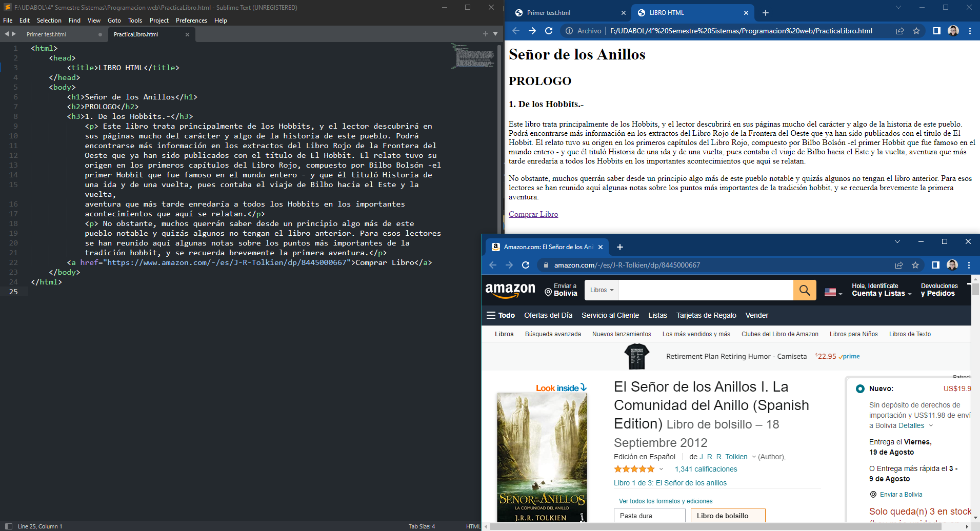This screenshot has width=980, height=531.
Task: Open Goto menu in Sublime Text
Action: point(114,21)
